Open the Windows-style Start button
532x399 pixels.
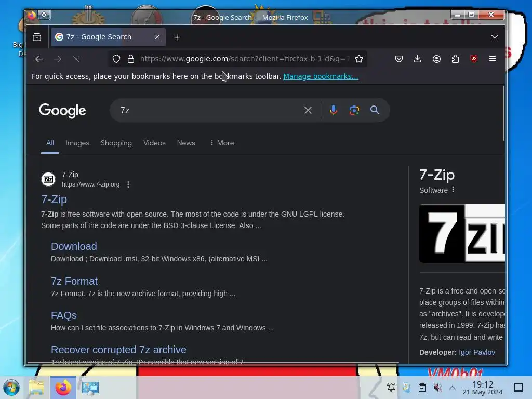(11, 388)
